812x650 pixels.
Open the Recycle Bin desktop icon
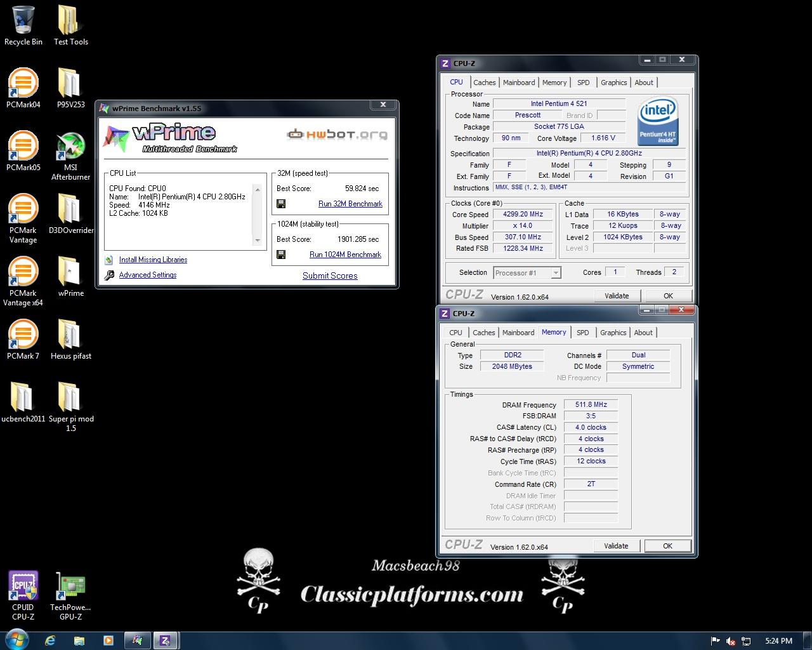click(x=23, y=25)
